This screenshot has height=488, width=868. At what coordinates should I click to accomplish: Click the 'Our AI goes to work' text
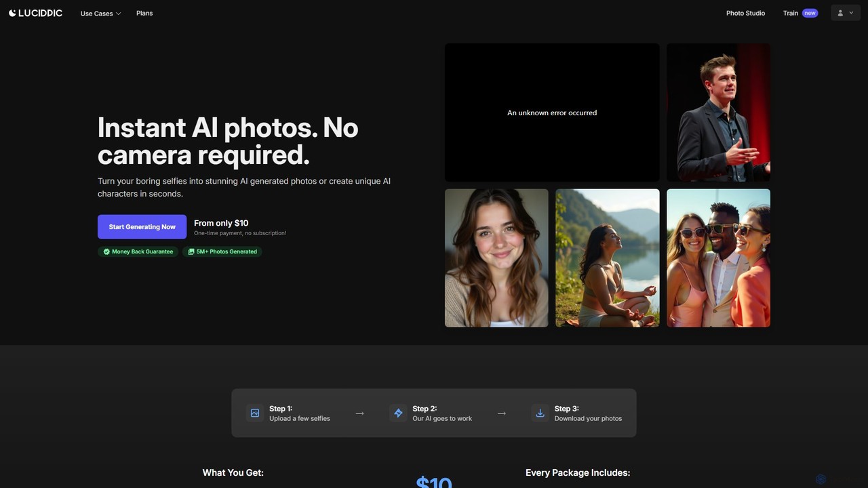tap(442, 419)
